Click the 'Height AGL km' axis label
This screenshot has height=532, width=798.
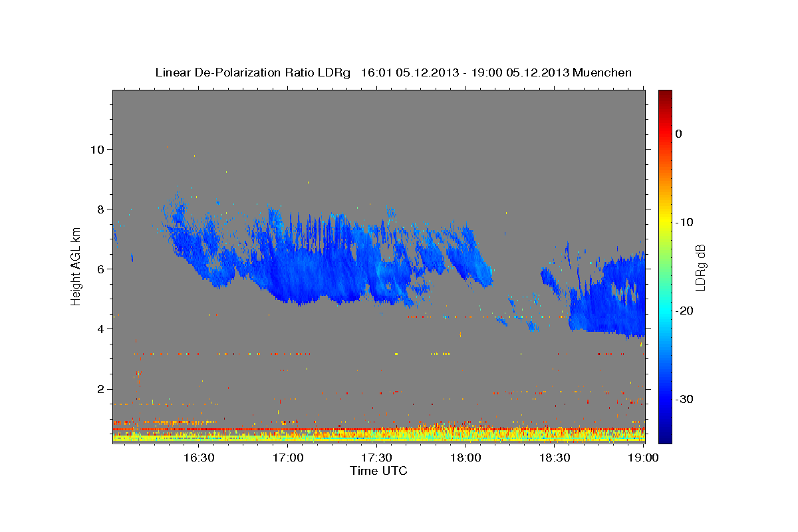(x=76, y=266)
